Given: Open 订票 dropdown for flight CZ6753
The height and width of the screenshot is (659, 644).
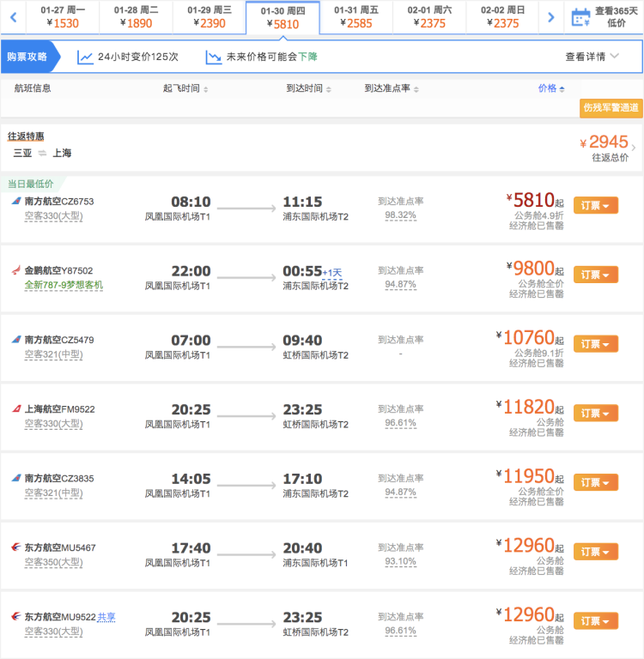Looking at the screenshot, I should click(x=595, y=206).
